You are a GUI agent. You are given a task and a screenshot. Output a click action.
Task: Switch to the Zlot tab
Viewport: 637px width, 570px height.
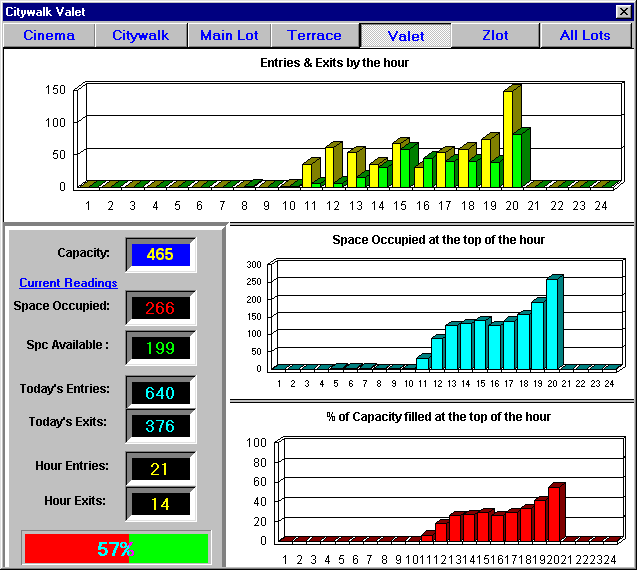495,35
